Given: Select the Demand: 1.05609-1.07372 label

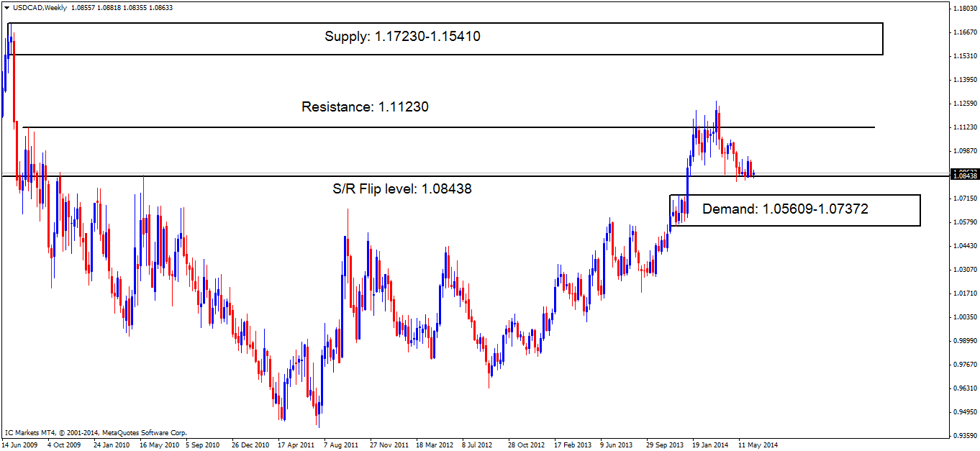Looking at the screenshot, I should coord(785,209).
